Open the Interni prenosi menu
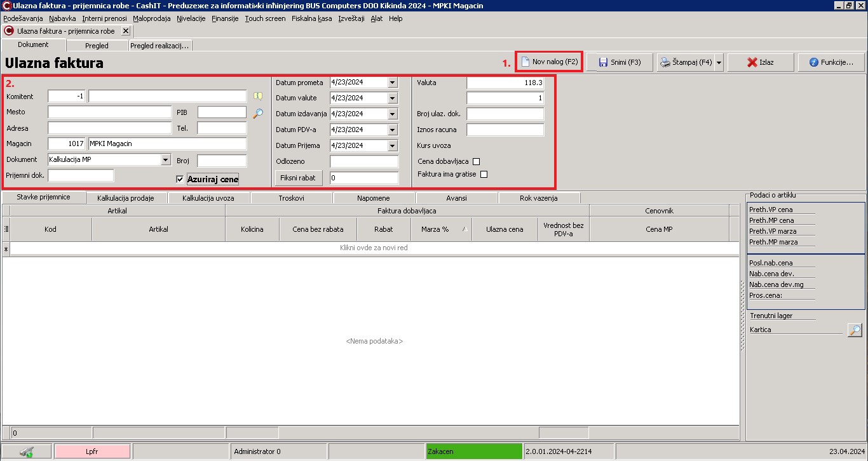868x461 pixels. tap(104, 18)
